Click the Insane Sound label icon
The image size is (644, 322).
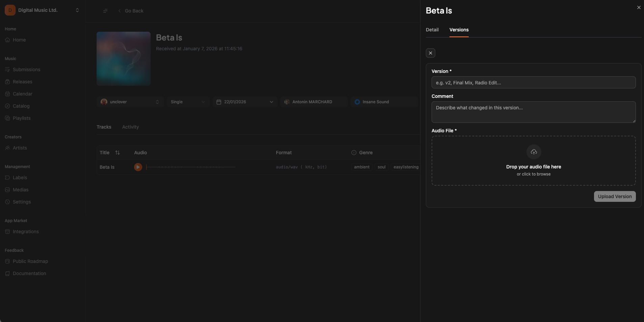[x=357, y=102]
